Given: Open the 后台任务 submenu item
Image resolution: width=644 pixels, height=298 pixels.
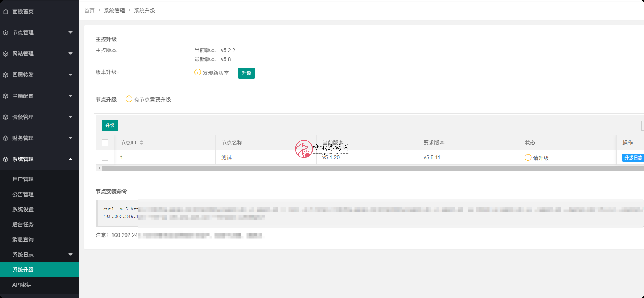Looking at the screenshot, I should point(39,224).
